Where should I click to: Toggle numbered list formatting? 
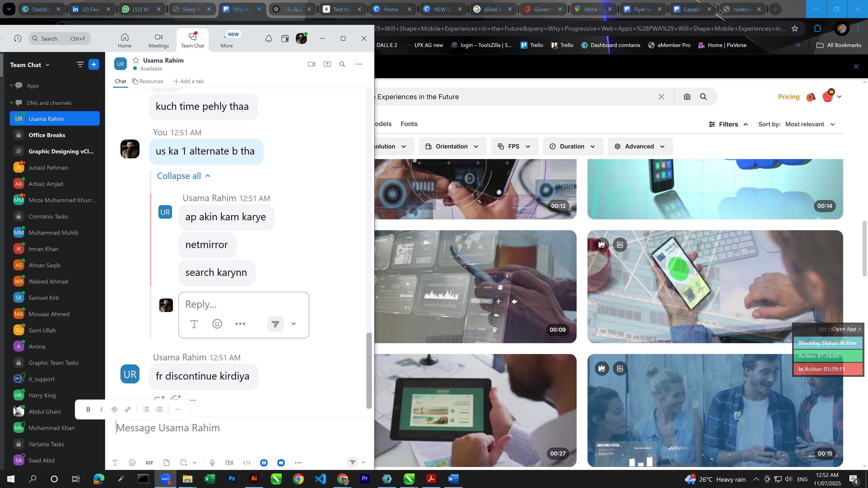tap(159, 409)
